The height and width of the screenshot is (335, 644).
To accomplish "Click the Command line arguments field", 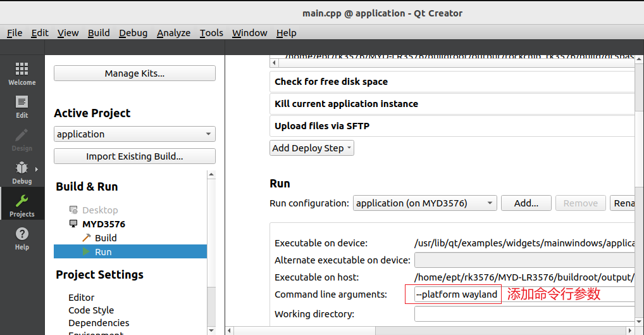I will coord(524,294).
